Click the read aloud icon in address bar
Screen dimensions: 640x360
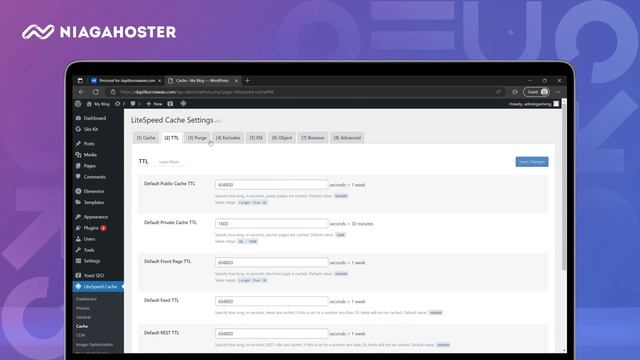[498, 92]
